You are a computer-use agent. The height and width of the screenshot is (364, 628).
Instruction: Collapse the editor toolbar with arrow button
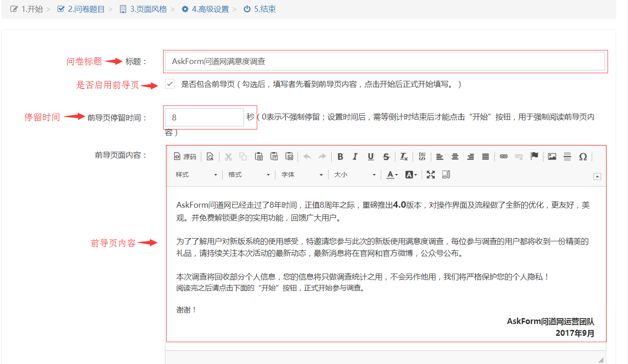point(598,176)
